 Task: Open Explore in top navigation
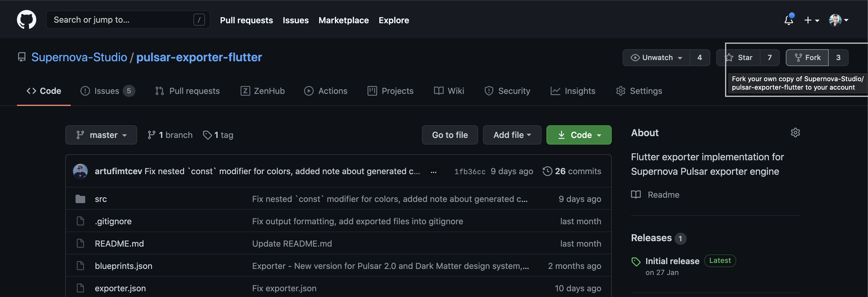pyautogui.click(x=394, y=20)
